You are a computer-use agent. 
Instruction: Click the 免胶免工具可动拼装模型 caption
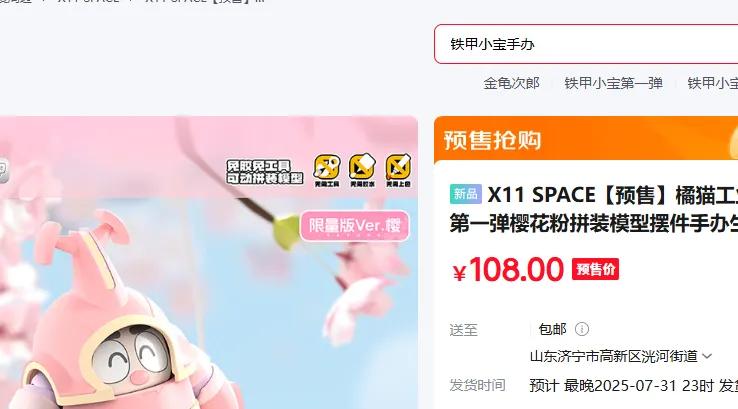click(265, 171)
